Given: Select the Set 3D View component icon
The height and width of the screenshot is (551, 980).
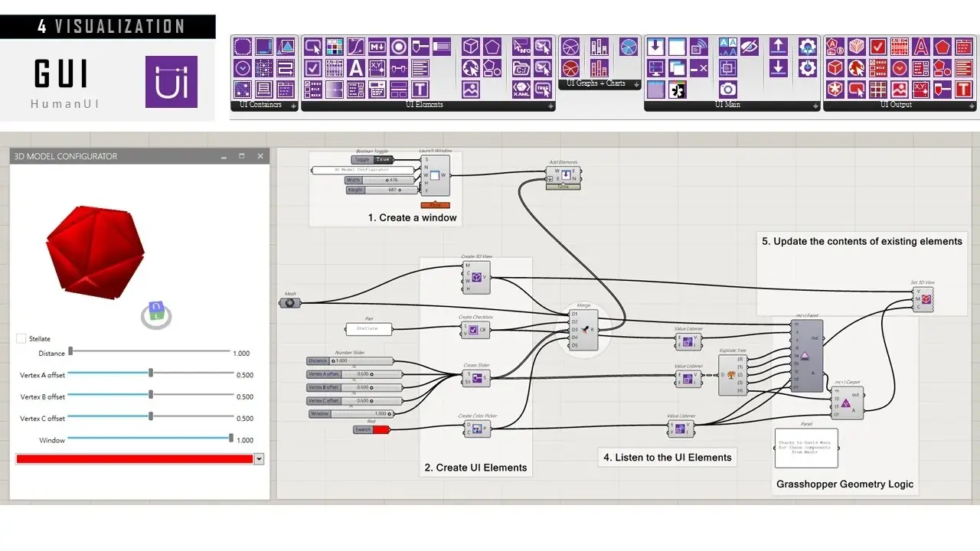Looking at the screenshot, I should click(x=926, y=298).
